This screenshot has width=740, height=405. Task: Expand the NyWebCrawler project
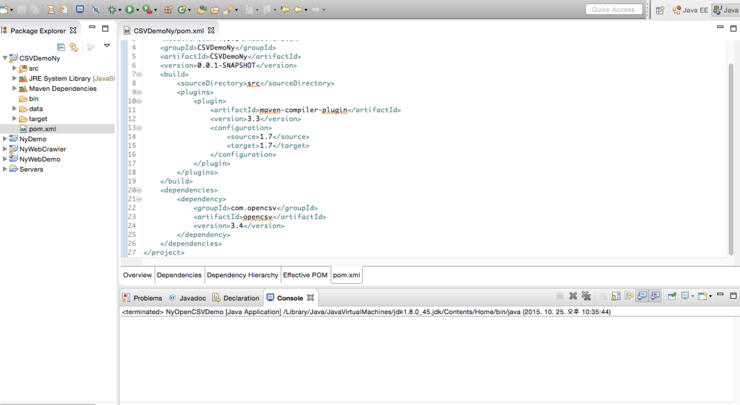coord(5,149)
